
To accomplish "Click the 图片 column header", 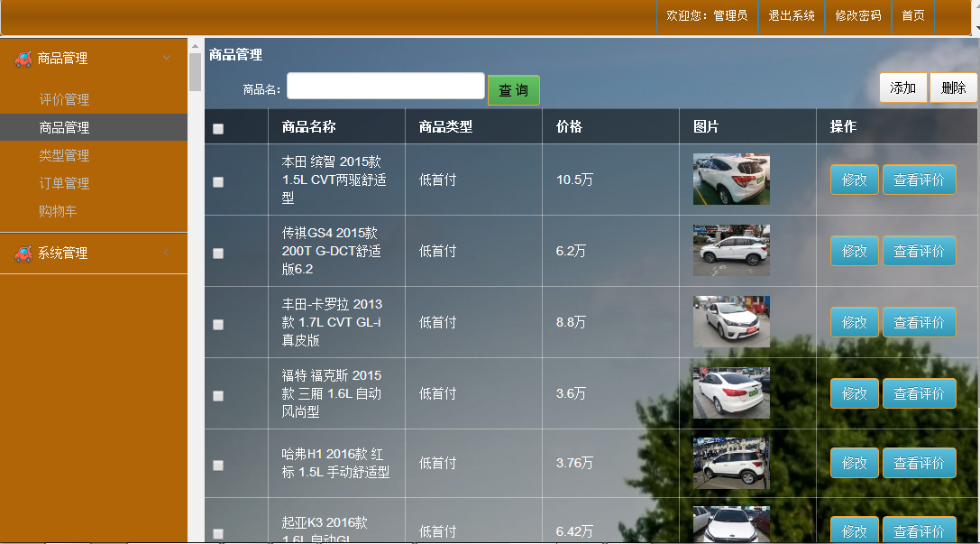I will click(706, 127).
